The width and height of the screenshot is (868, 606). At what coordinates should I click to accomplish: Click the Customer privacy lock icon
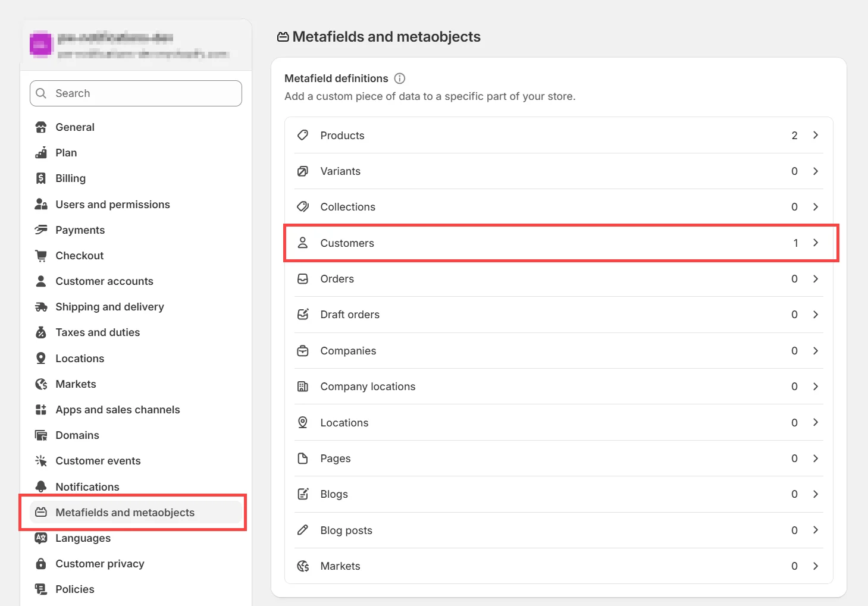[41, 563]
